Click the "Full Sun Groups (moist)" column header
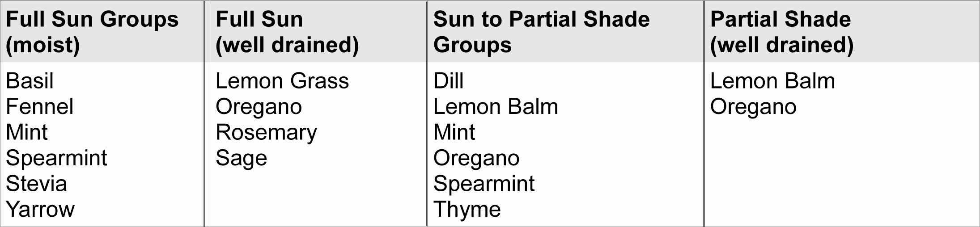The image size is (980, 227). coord(92,32)
